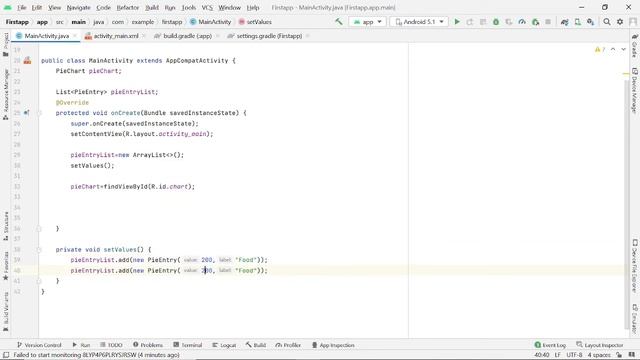Open the Profiler tool window

288,345
